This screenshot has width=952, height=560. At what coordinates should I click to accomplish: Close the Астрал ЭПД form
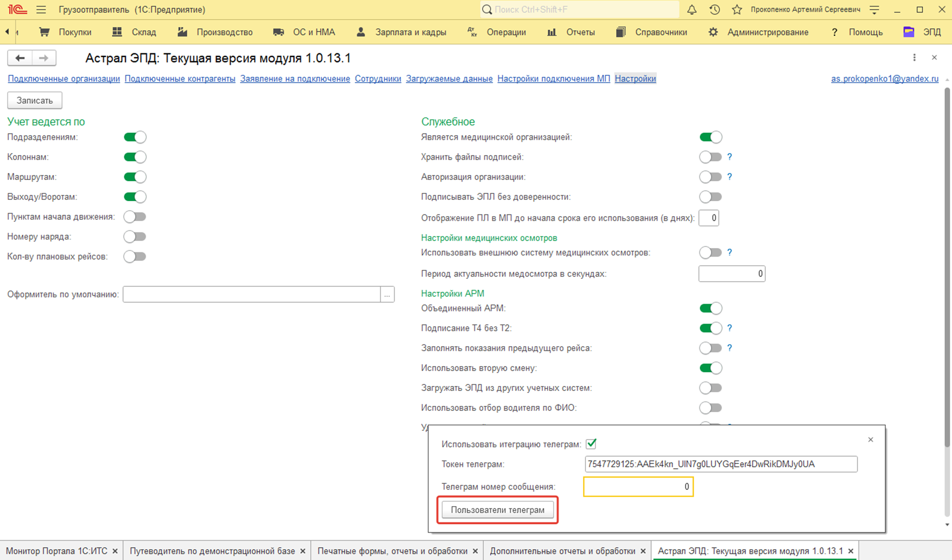(934, 57)
